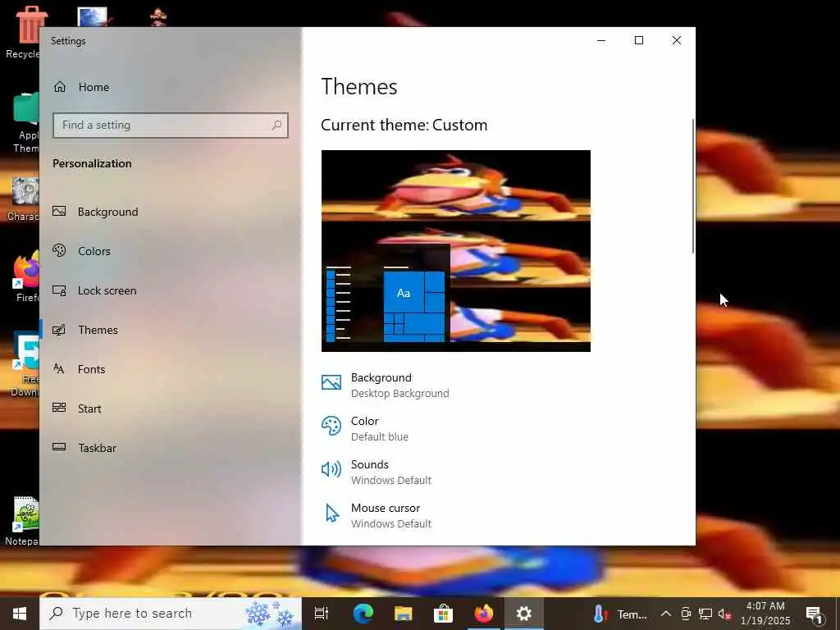Click the Colors palette icon in sidebar
Screen dimensions: 840x630
tap(59, 250)
